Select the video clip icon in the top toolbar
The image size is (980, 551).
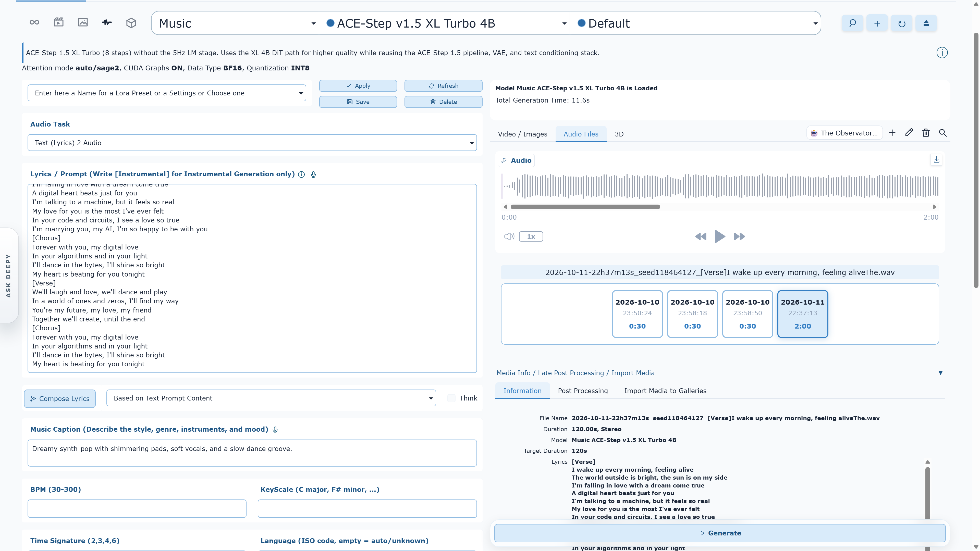59,22
